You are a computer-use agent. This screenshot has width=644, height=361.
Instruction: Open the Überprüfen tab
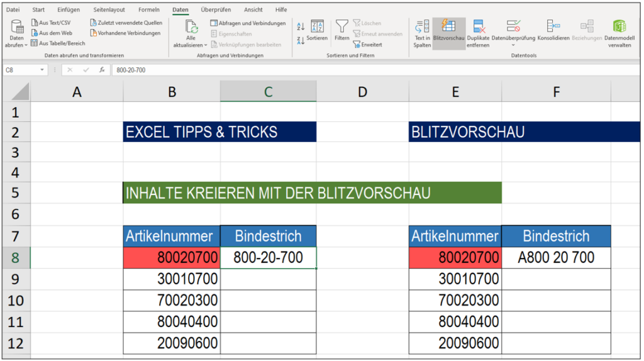point(216,9)
